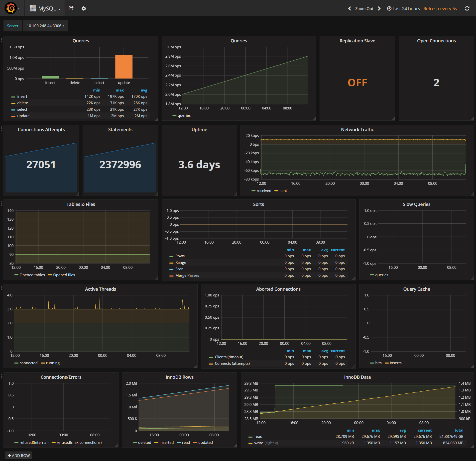Viewport: 476px width, 461px height.
Task: Shift time range back with left arrow
Action: pyautogui.click(x=350, y=8)
